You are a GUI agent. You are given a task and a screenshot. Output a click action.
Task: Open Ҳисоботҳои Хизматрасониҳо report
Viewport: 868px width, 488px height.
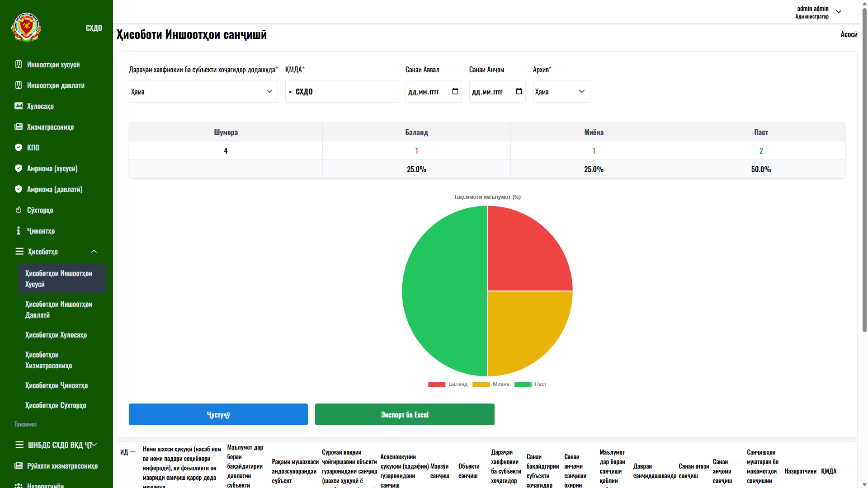click(61, 360)
